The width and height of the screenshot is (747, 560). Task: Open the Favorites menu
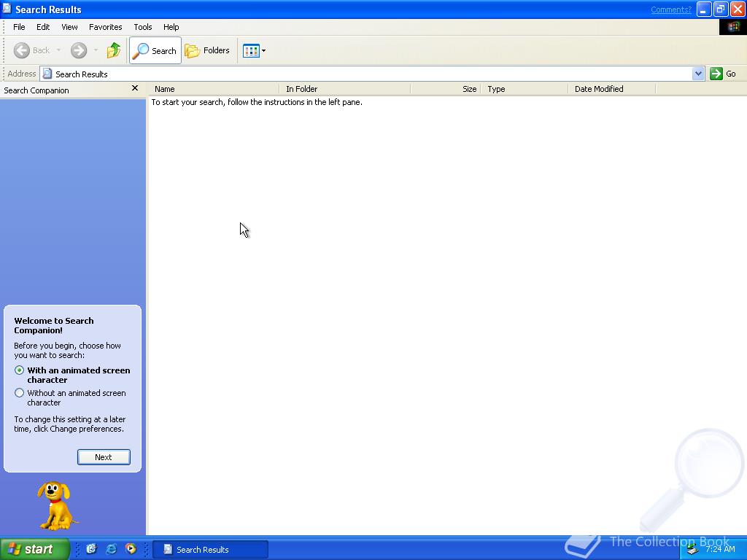coord(105,27)
